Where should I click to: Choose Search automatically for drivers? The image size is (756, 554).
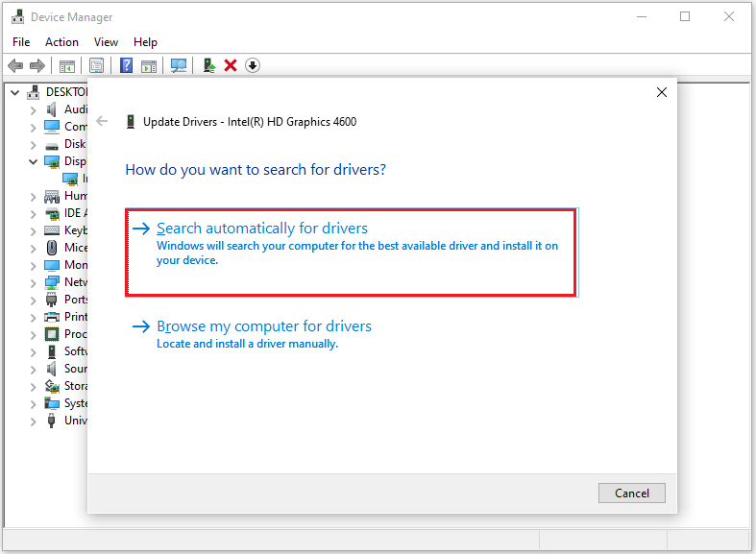(x=352, y=252)
